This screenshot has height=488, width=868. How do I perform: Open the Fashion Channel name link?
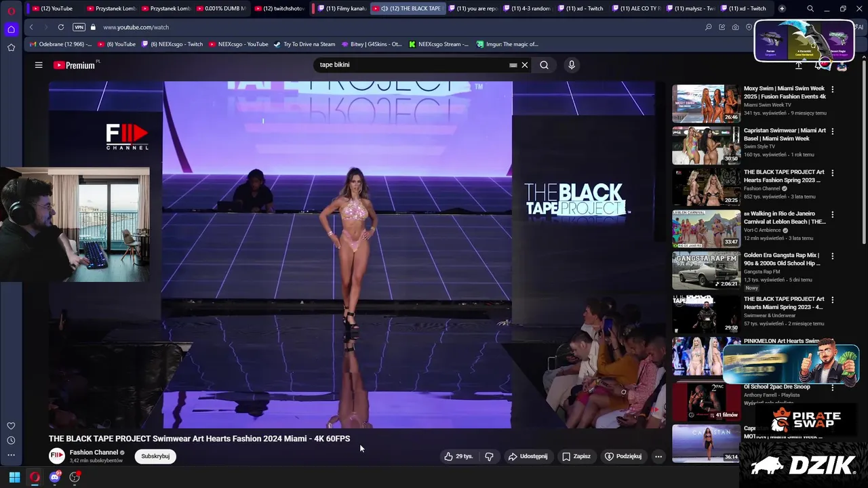point(94,452)
